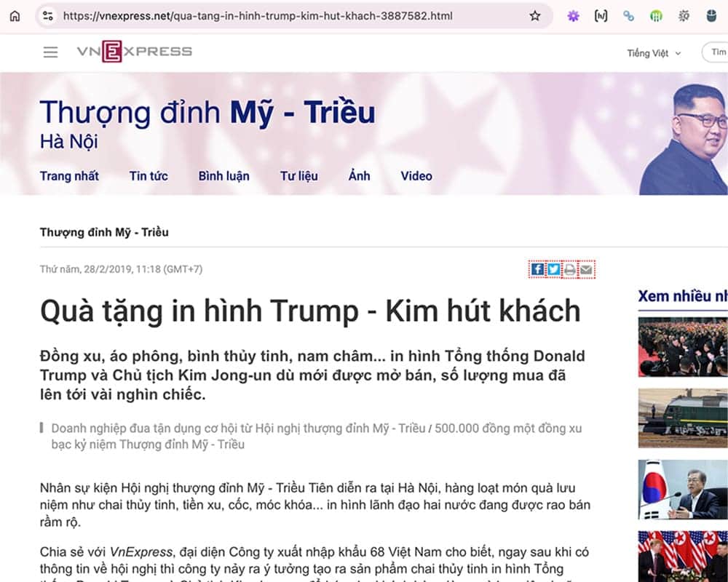Click the Xem nhiều nhất sidebar heading

(x=683, y=296)
